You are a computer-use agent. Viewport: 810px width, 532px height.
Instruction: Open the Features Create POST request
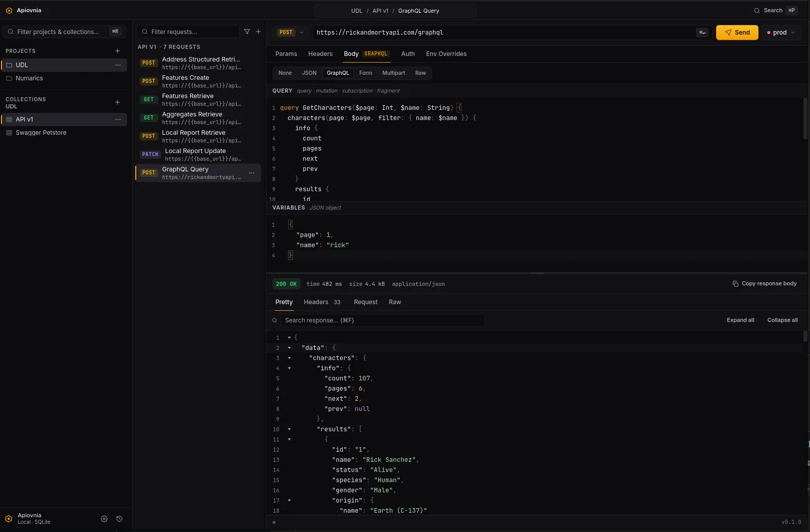(198, 81)
